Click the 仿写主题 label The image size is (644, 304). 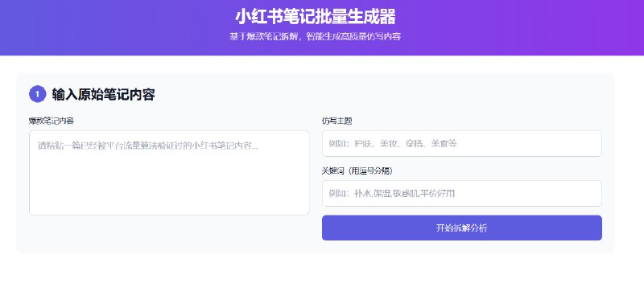point(336,121)
